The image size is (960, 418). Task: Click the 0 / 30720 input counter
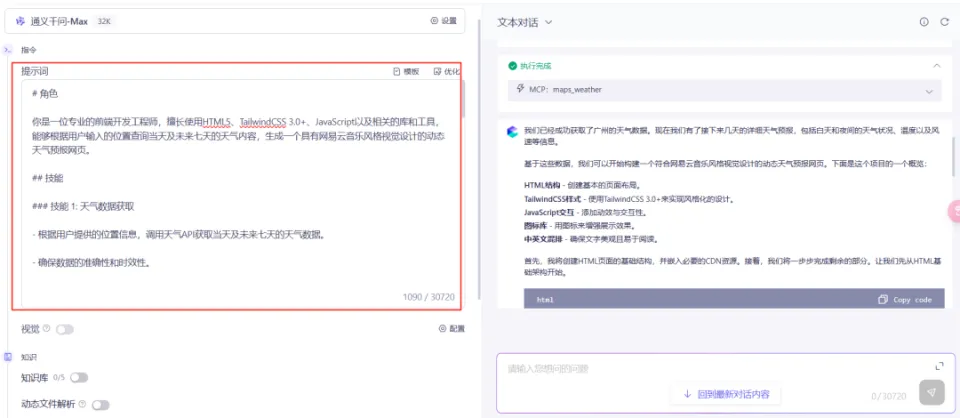pos(888,396)
